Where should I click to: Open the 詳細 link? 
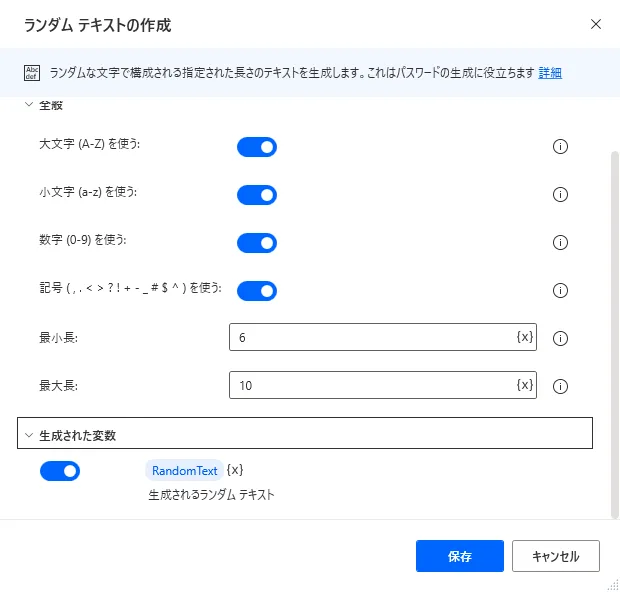pos(550,72)
